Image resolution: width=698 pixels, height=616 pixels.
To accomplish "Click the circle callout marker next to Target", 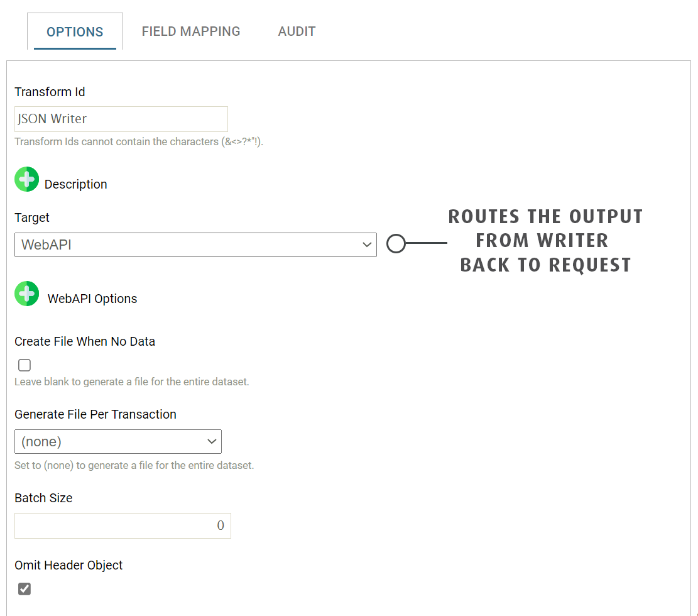I will tap(396, 244).
